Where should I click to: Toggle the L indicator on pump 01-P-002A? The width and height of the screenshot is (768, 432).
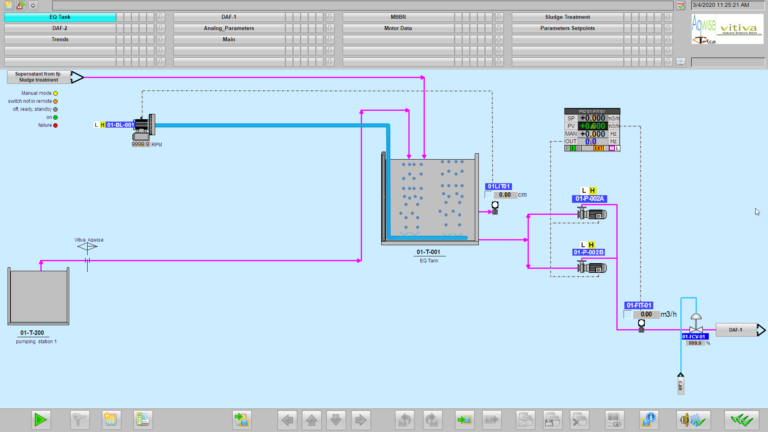click(583, 190)
